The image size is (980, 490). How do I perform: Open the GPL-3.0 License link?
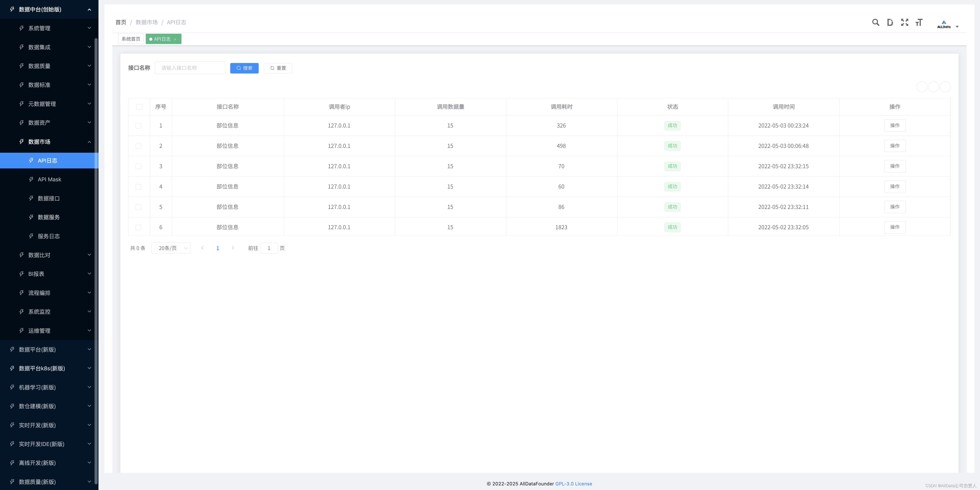point(573,483)
